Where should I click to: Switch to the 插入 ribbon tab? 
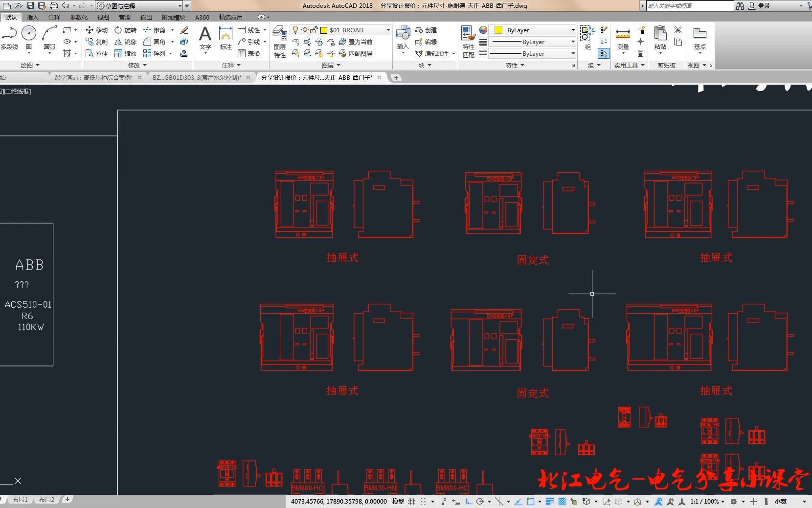click(32, 17)
